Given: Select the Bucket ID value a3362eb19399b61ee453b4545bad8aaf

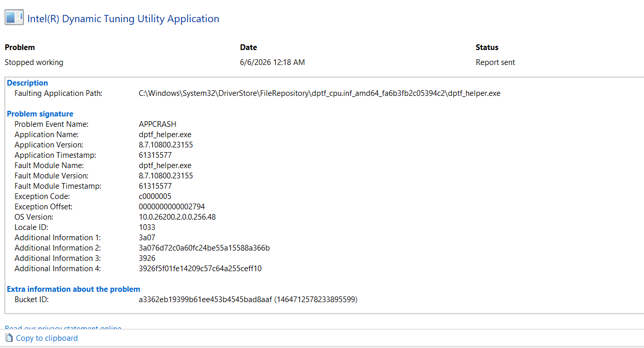Looking at the screenshot, I should [x=205, y=300].
